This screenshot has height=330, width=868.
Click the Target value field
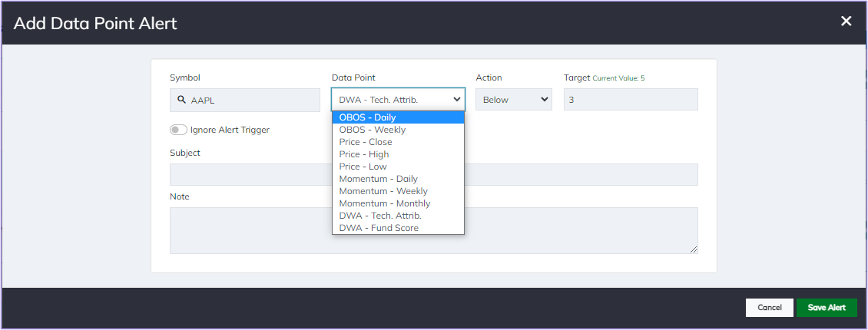coord(631,100)
